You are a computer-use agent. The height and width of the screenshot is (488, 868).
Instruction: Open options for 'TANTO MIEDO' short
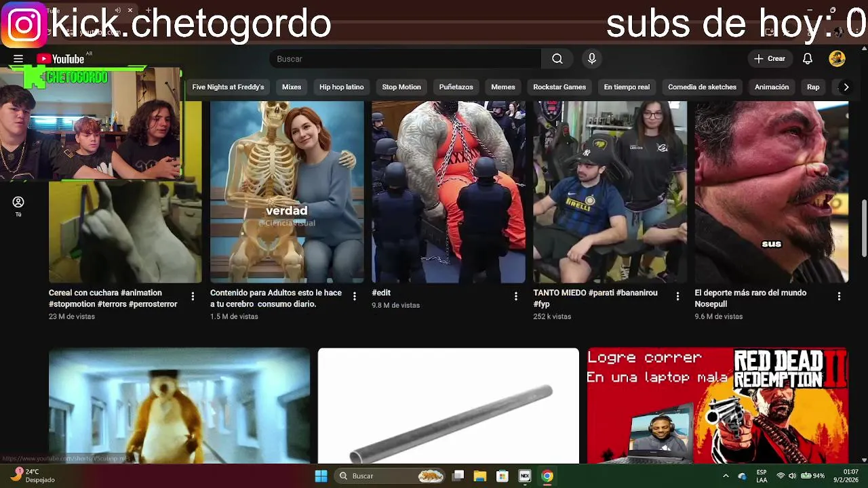[677, 296]
